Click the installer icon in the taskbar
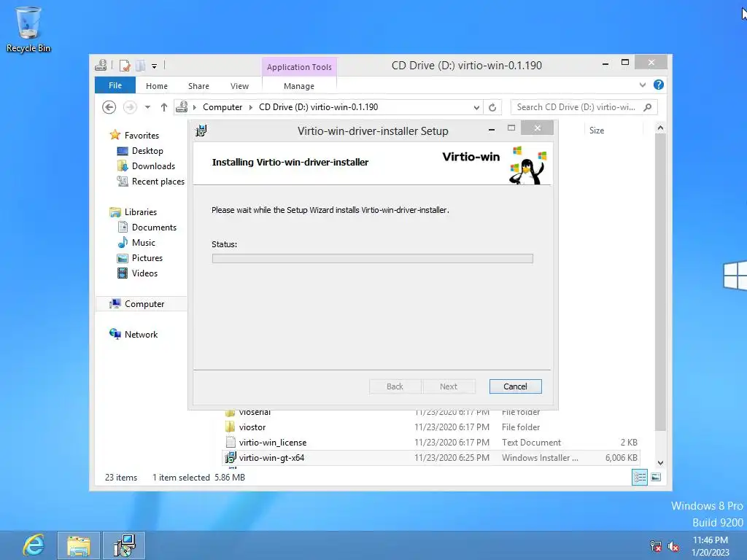 (x=124, y=545)
